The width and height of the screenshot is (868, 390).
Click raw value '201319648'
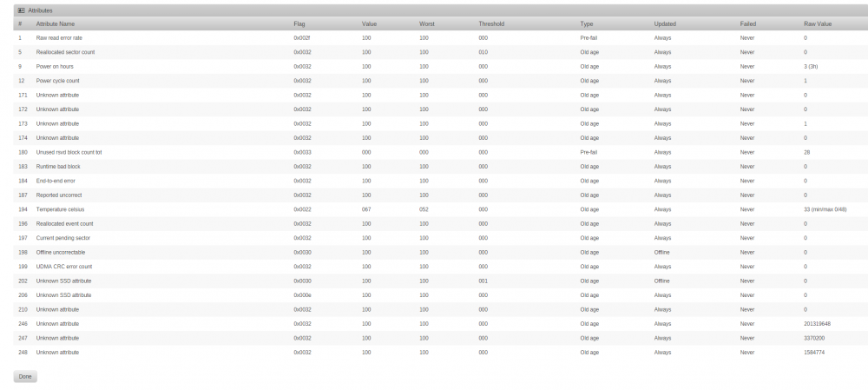tap(817, 324)
